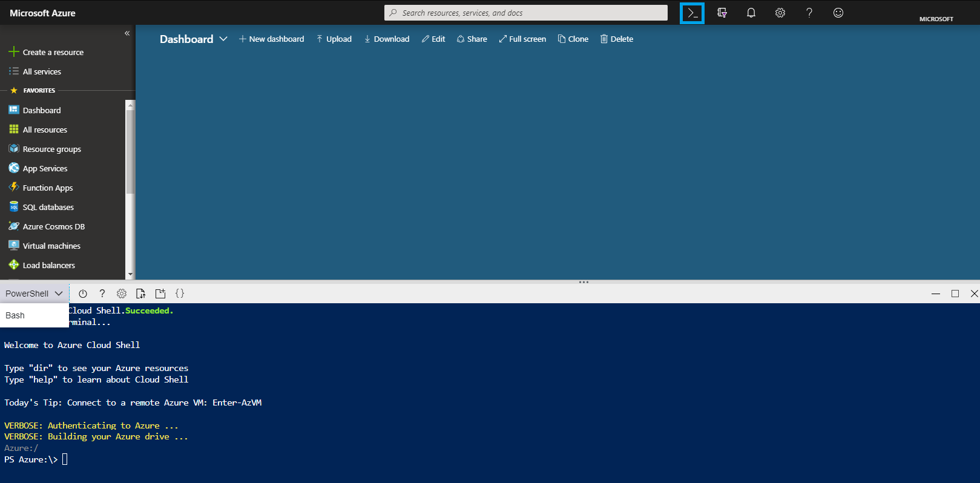Open the Cloud Shell editor braces icon

pos(180,294)
